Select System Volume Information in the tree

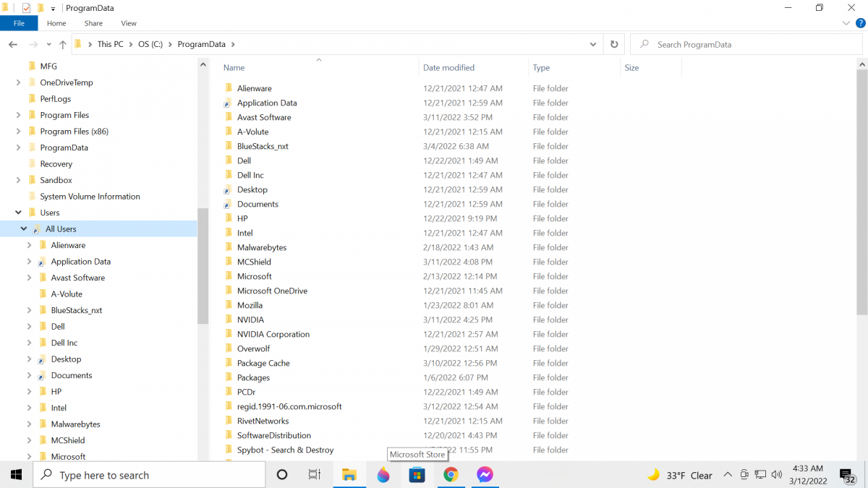(x=90, y=197)
